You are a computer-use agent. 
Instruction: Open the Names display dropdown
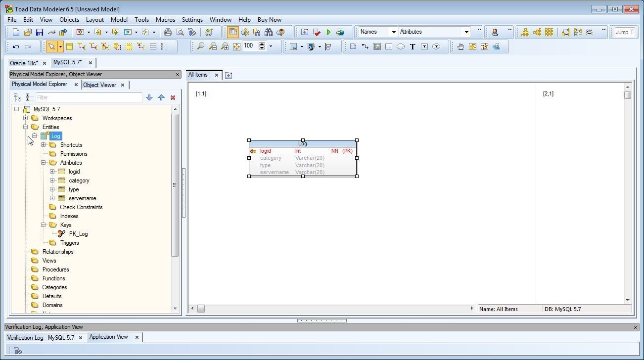(x=394, y=32)
